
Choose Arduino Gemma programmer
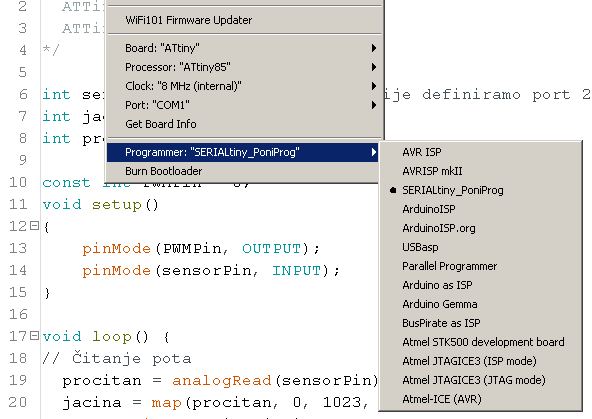click(x=481, y=304)
